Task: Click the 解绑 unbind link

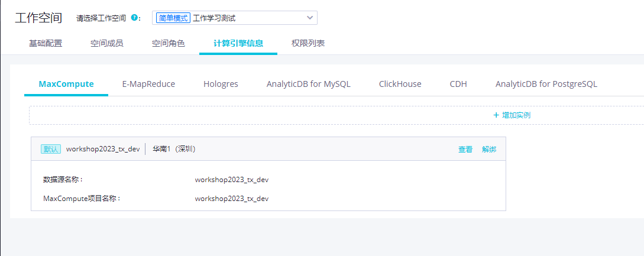Action: pos(489,150)
